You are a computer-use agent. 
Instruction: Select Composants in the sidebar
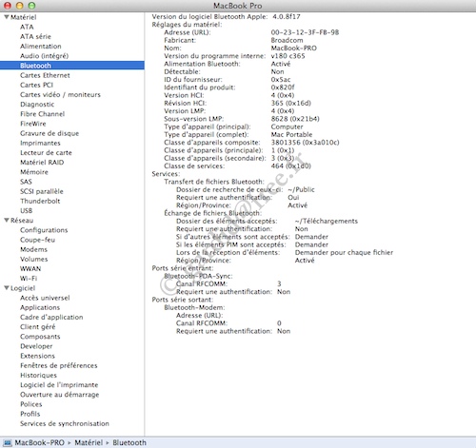click(40, 337)
